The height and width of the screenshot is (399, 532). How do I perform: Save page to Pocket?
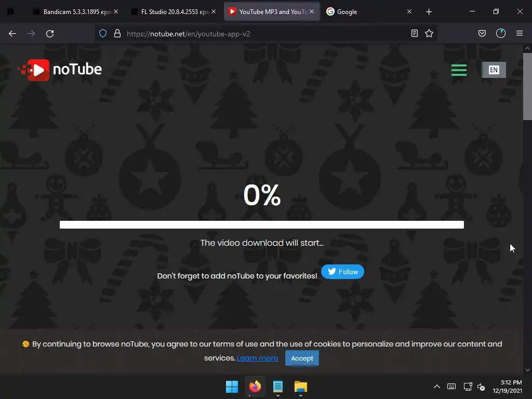pos(482,33)
